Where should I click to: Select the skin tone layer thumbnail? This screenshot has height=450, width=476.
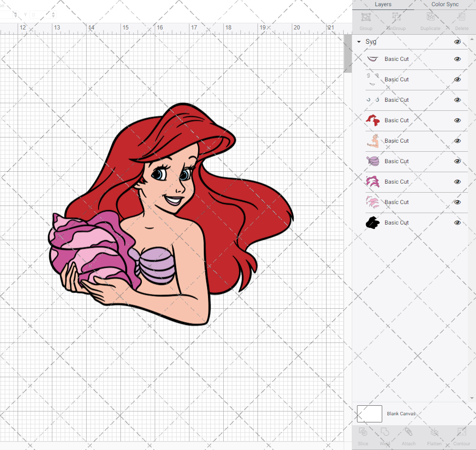coord(373,141)
